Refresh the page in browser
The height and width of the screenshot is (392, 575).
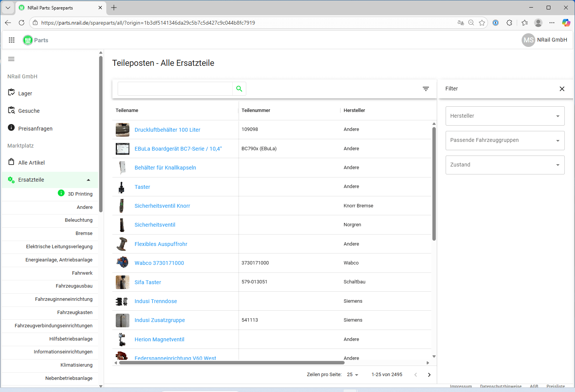pyautogui.click(x=22, y=23)
